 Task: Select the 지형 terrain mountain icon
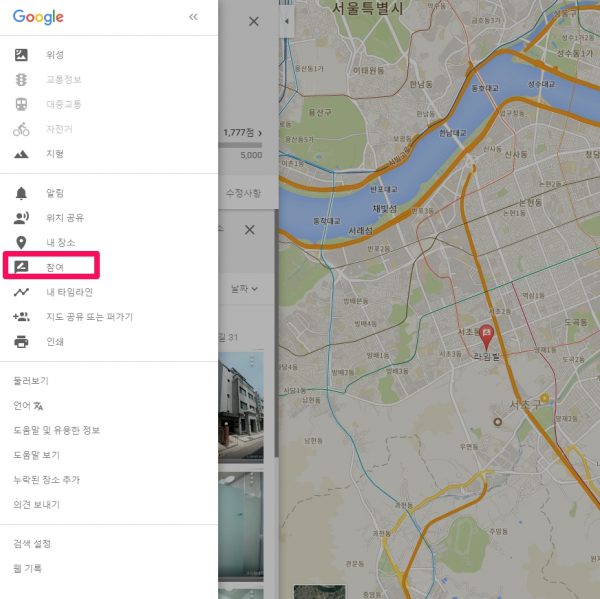click(x=21, y=154)
